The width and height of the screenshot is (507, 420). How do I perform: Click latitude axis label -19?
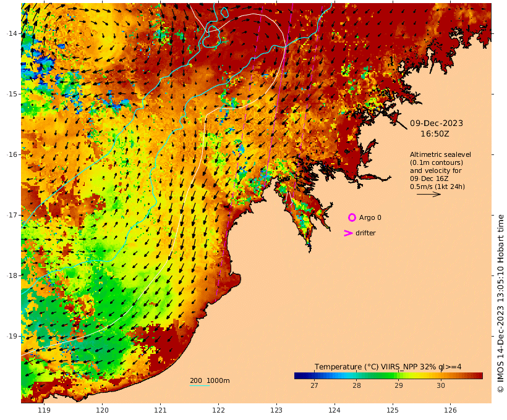click(x=12, y=336)
